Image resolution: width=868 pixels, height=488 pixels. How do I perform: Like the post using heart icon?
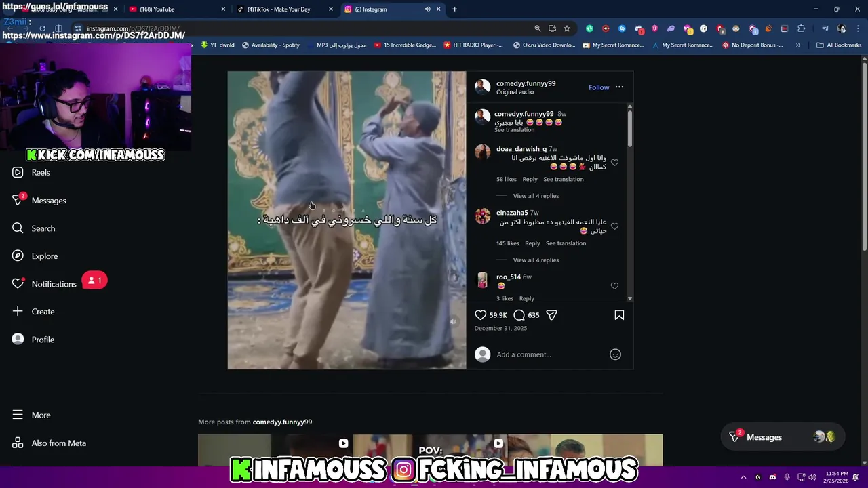coord(480,315)
